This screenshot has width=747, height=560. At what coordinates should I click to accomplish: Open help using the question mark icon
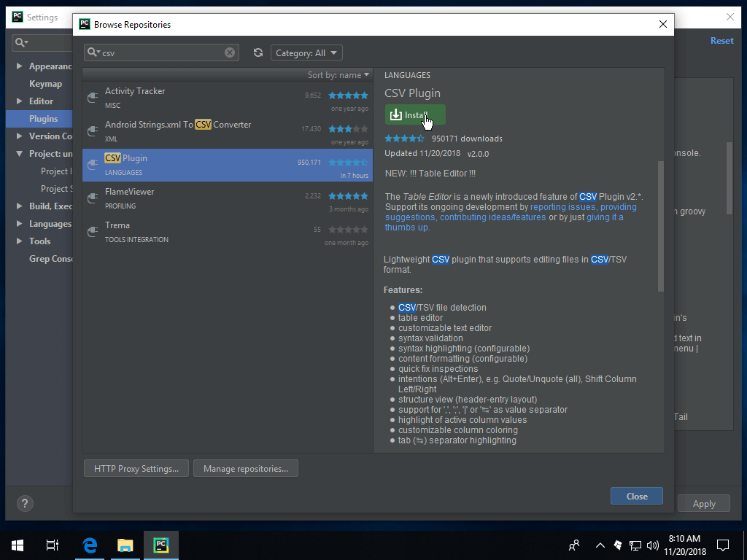24,503
